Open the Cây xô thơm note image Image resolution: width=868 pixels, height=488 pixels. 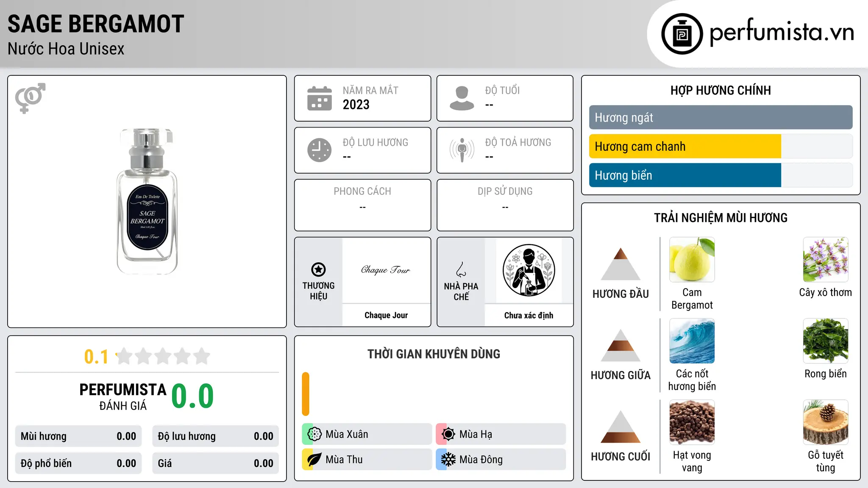tap(826, 260)
